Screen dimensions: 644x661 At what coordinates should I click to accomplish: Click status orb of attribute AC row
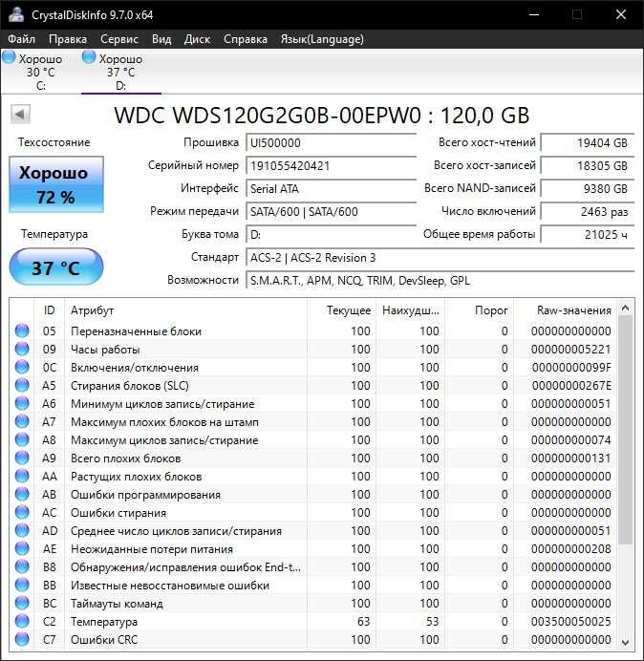tap(22, 512)
